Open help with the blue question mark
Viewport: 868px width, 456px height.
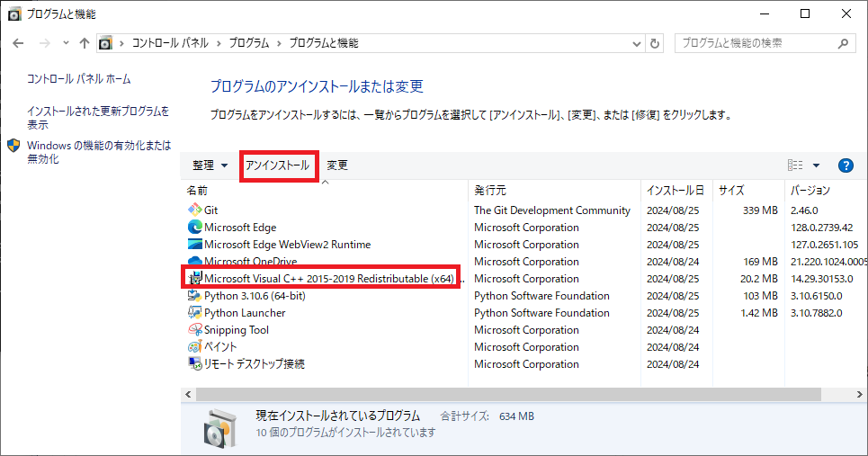click(x=845, y=165)
